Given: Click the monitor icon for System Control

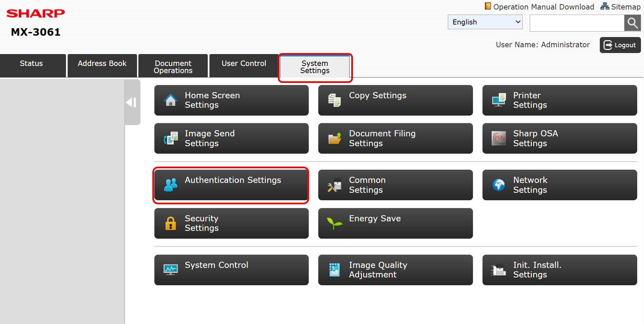Looking at the screenshot, I should pyautogui.click(x=170, y=270).
